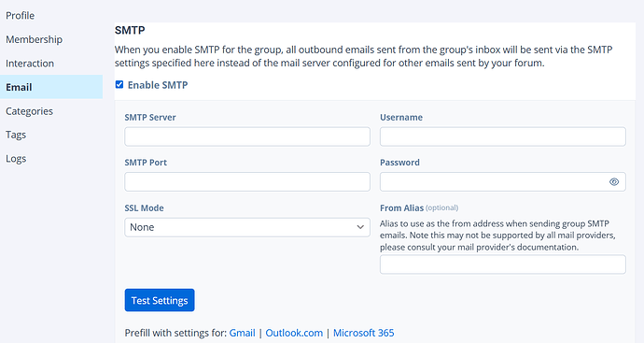
Task: Toggle password visibility eye icon
Action: pos(614,182)
